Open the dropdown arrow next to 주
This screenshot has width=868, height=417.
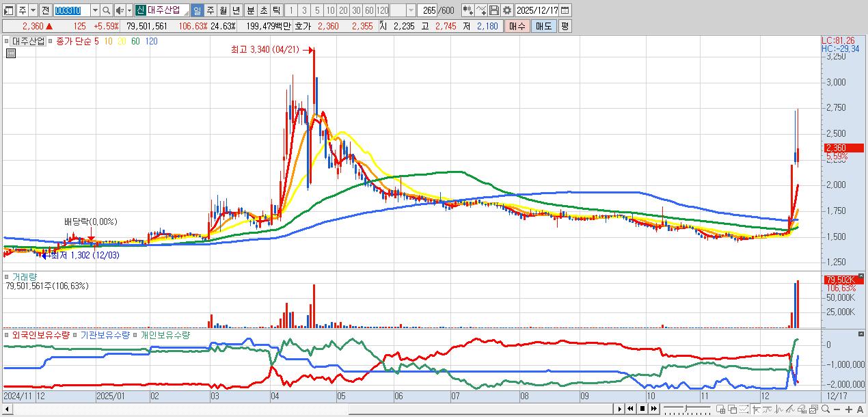[33, 10]
